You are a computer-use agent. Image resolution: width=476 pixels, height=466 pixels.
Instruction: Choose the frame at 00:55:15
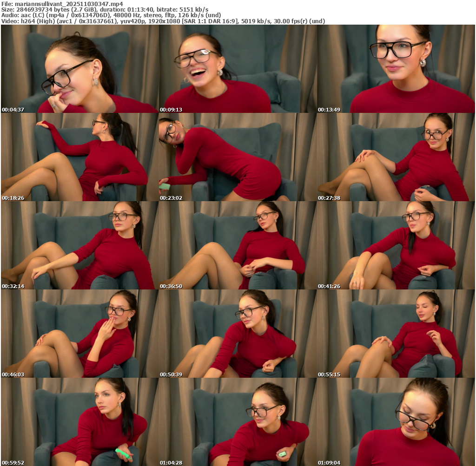pos(396,334)
